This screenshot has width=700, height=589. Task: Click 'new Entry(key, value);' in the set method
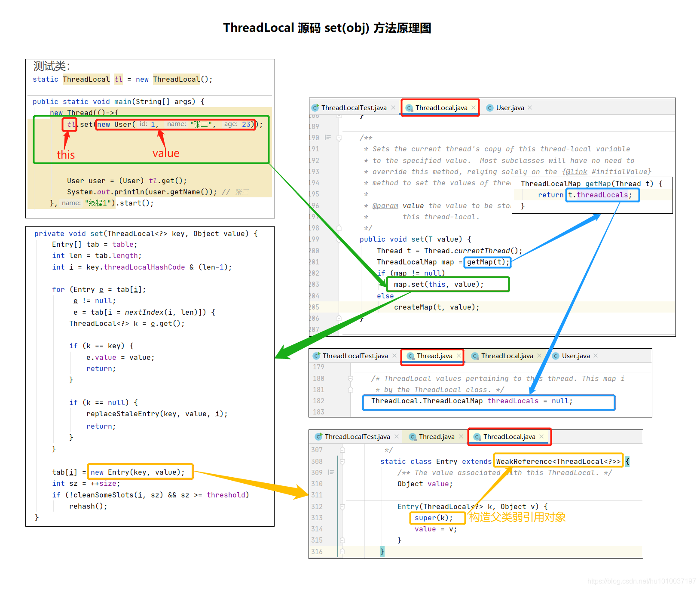tap(138, 472)
